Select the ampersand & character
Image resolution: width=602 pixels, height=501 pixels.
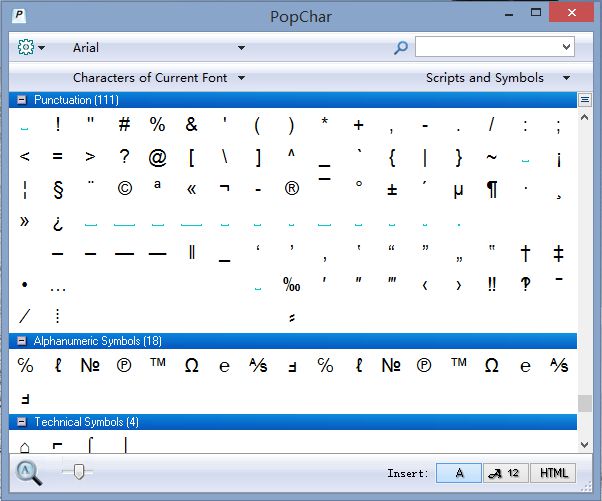coord(191,124)
